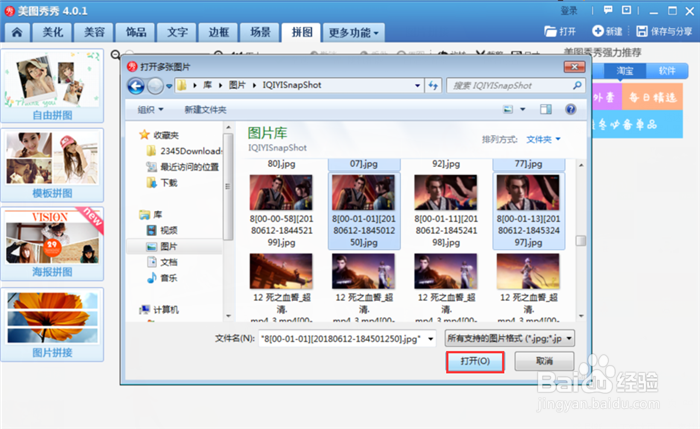This screenshot has height=429, width=700.
Task: Select the 拼图 tab
Action: (x=302, y=32)
